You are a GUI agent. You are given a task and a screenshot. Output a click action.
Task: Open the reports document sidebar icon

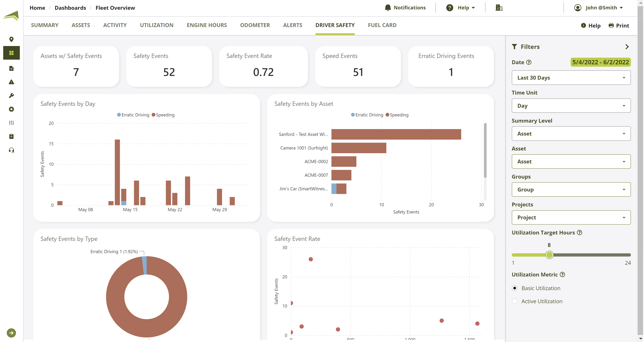(11, 68)
